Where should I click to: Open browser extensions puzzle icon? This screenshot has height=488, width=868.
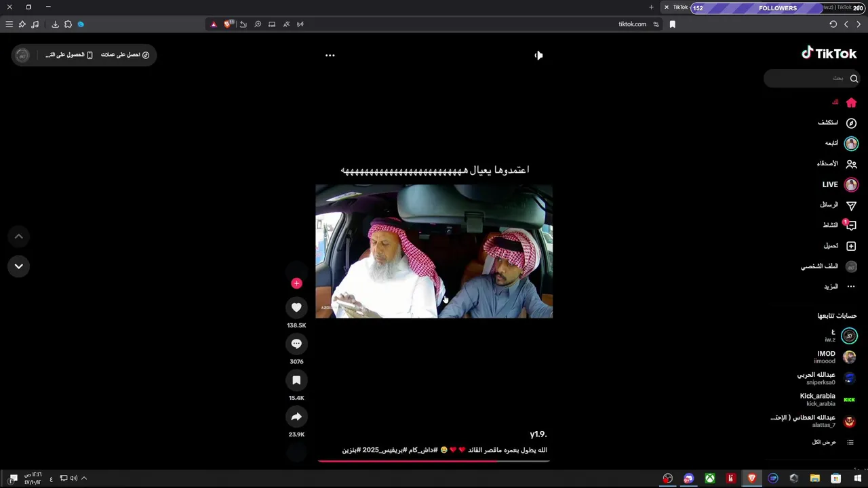(x=68, y=24)
